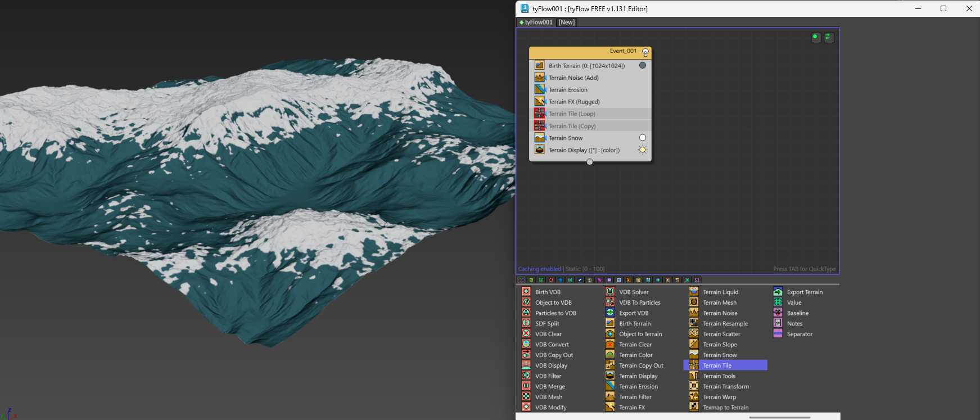Select Terrain Scatter from the operator list
Viewport: 980px width, 420px height.
pyautogui.click(x=721, y=334)
